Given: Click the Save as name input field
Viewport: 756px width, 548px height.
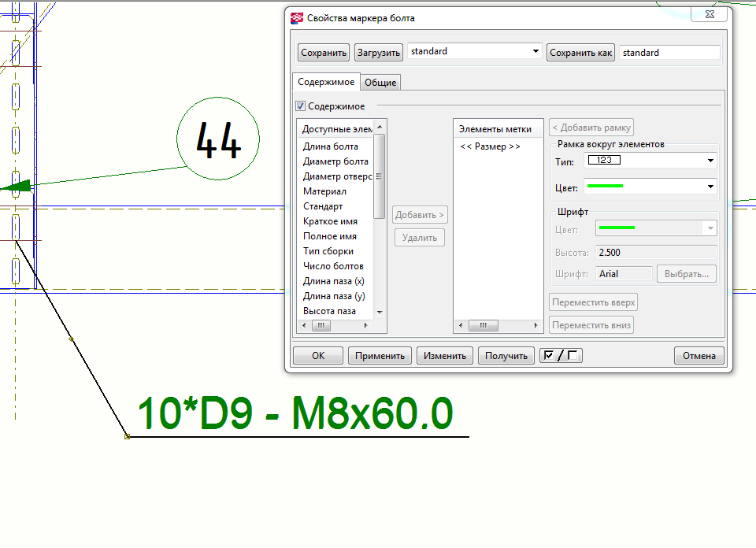Looking at the screenshot, I should (669, 53).
